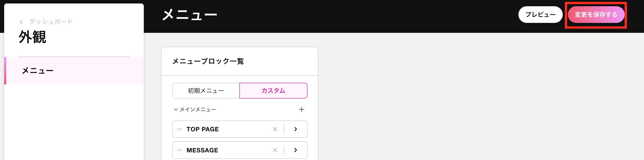
Task: Collapse the メインメニュー section
Action: [176, 109]
